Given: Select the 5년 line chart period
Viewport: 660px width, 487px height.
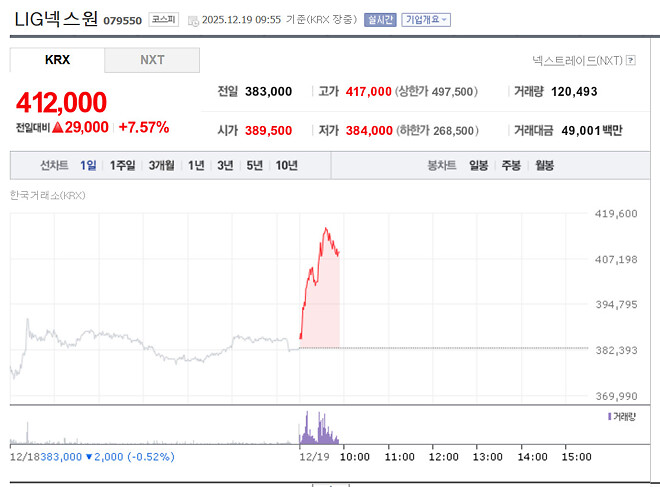Looking at the screenshot, I should click(x=255, y=165).
